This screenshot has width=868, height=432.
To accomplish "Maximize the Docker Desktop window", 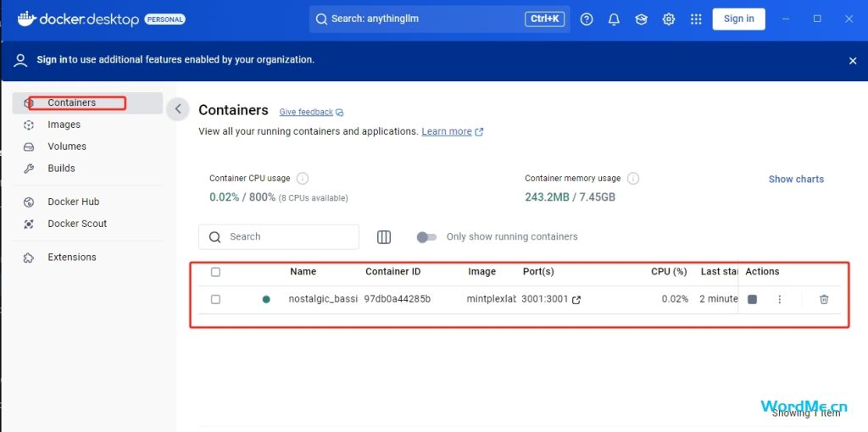I will click(x=817, y=19).
